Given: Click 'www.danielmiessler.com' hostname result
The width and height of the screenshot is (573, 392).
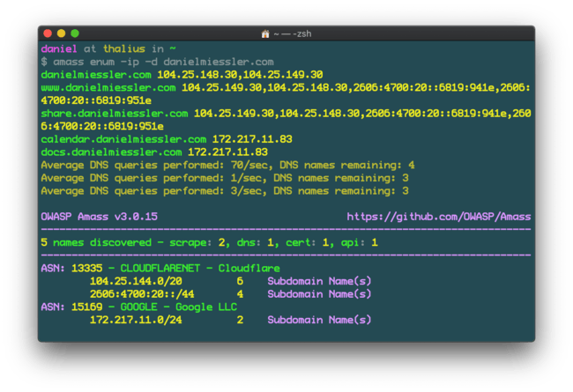Looking at the screenshot, I should pyautogui.click(x=108, y=88).
